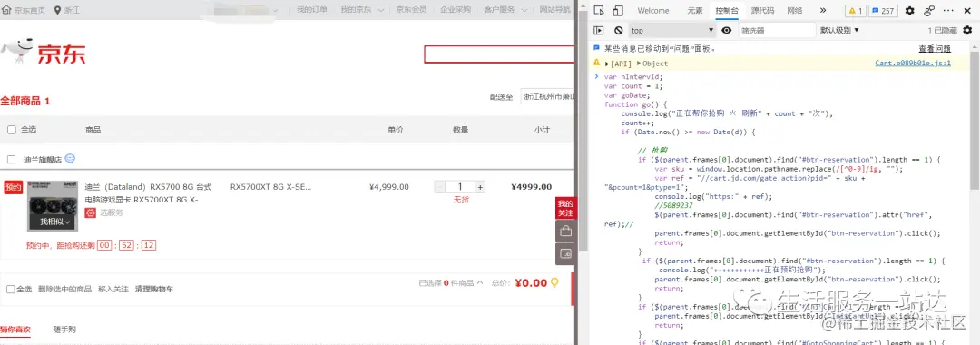
Task: Click the red 选服务 icon
Action: [x=90, y=212]
